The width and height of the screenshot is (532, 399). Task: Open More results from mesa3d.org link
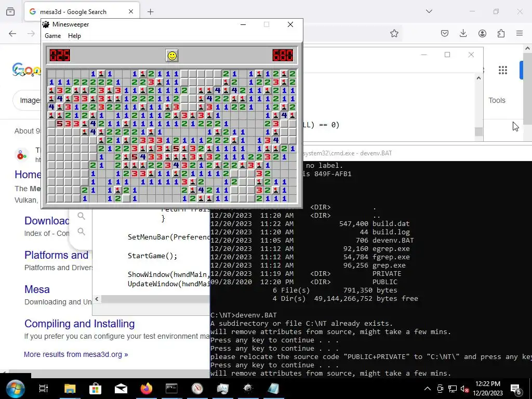pyautogui.click(x=76, y=354)
